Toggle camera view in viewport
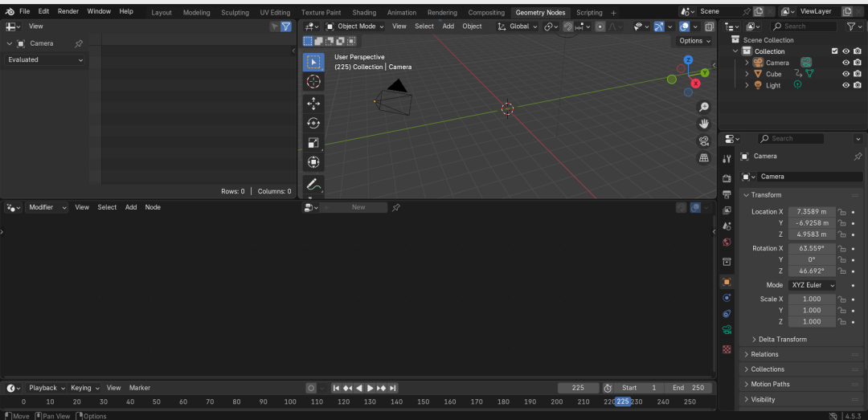The image size is (868, 420). coord(703,141)
